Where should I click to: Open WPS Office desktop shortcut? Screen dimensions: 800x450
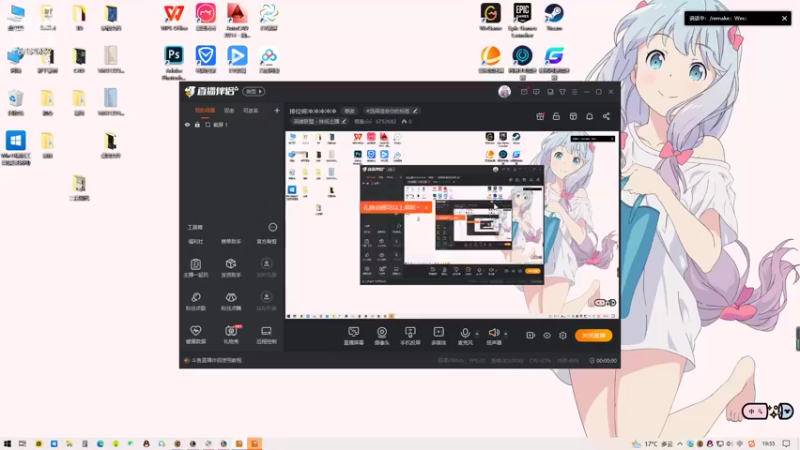(x=174, y=18)
